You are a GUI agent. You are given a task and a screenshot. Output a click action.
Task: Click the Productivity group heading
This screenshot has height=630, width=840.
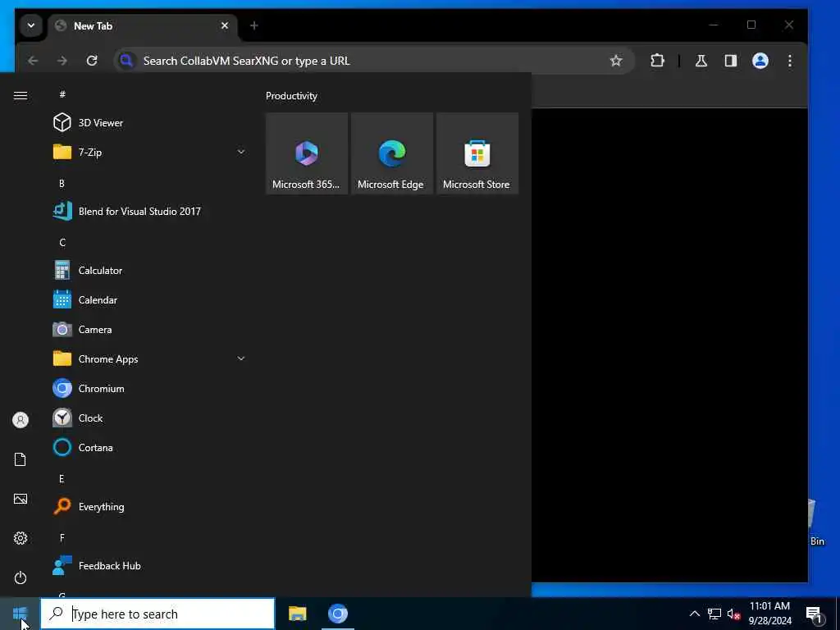291,96
